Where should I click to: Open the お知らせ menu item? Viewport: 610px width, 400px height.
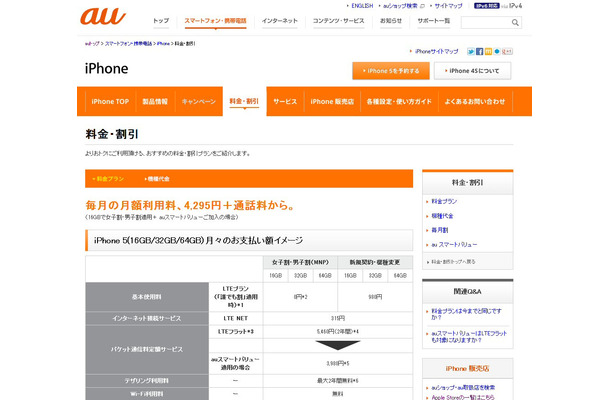pos(391,21)
